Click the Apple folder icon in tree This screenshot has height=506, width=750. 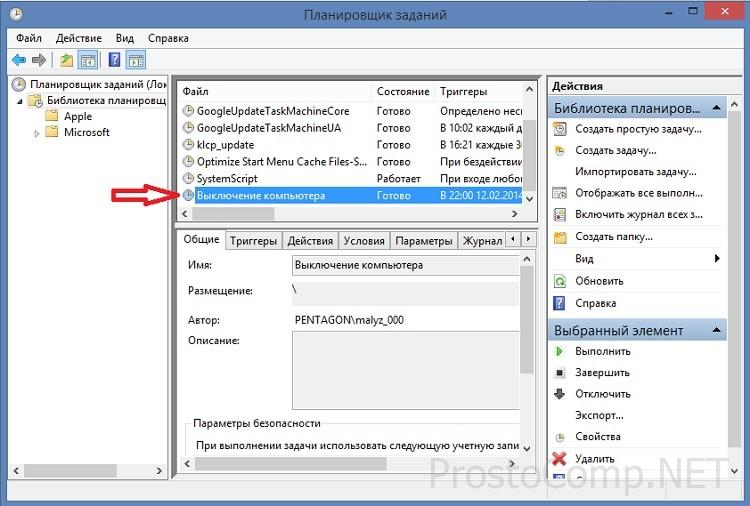point(52,116)
